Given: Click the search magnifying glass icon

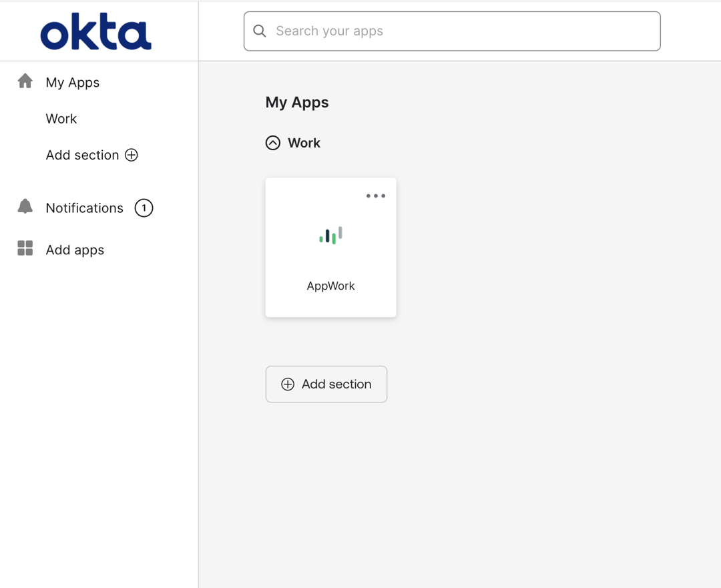Looking at the screenshot, I should 259,31.
